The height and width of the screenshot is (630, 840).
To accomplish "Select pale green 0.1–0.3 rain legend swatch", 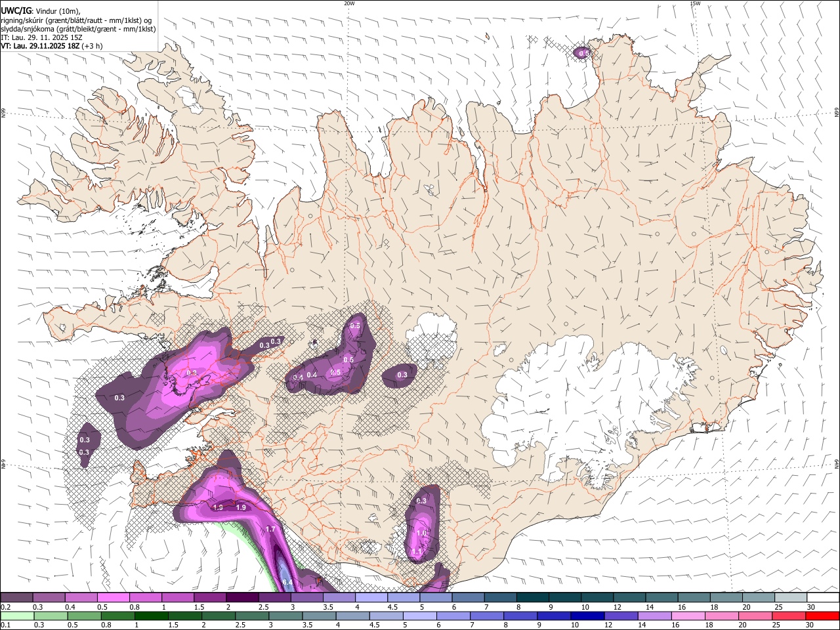I will click(x=16, y=616).
